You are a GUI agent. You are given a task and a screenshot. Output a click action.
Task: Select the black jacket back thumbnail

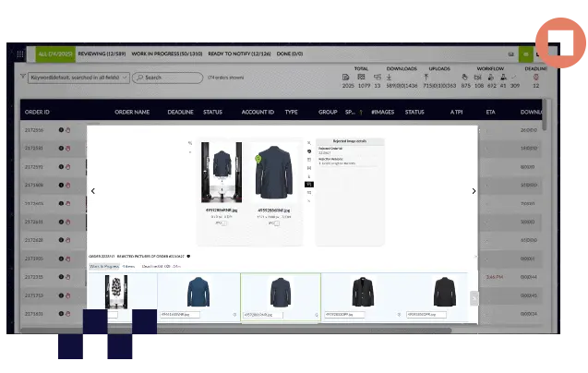point(444,292)
